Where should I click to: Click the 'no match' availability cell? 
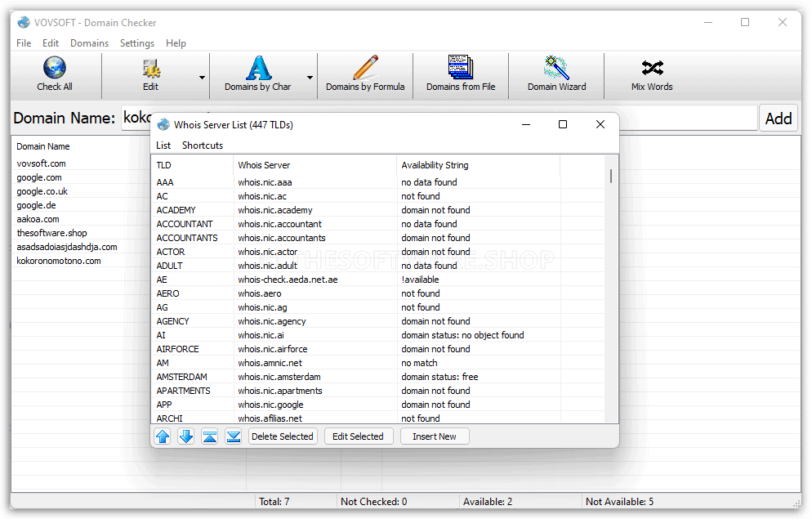click(x=419, y=363)
